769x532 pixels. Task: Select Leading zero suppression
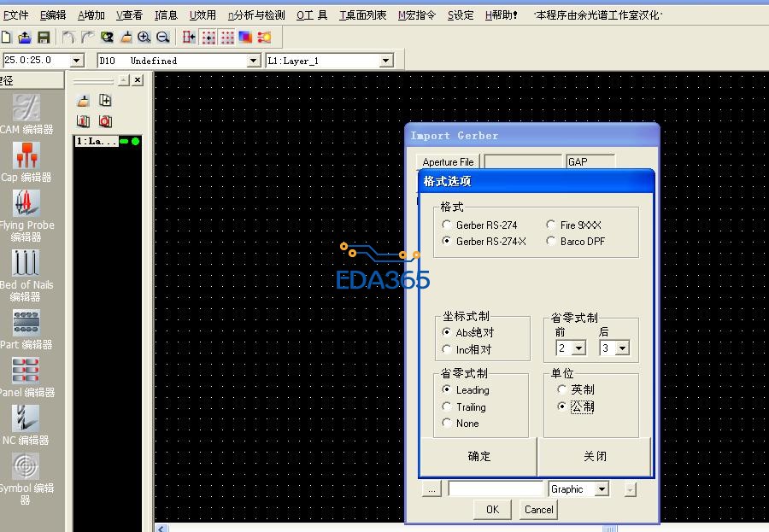(x=446, y=389)
